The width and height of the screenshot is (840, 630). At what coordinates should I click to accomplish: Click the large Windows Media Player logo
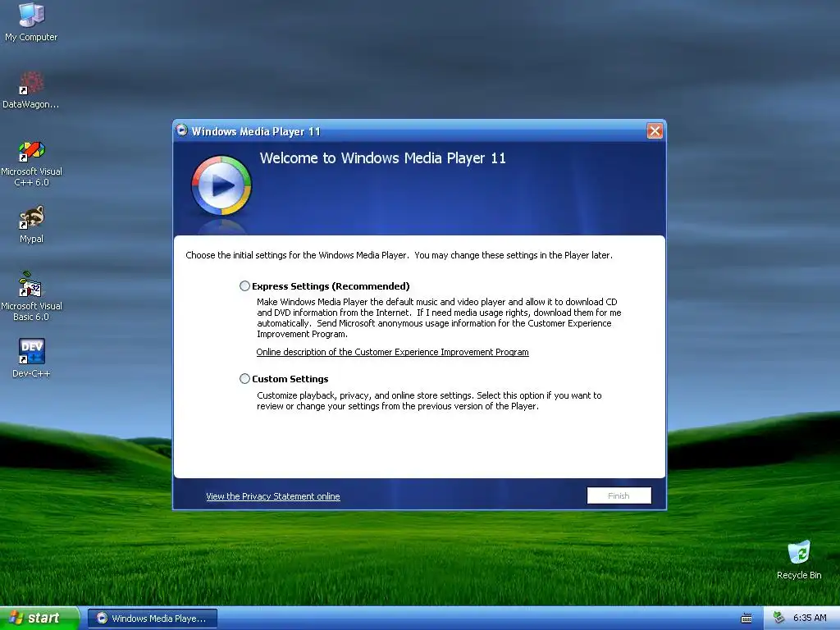(x=221, y=185)
